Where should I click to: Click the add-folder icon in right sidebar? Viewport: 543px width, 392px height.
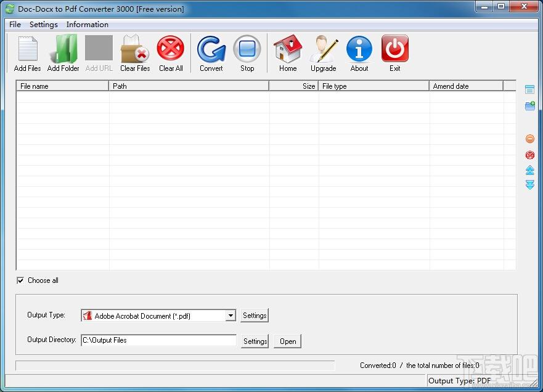[530, 105]
